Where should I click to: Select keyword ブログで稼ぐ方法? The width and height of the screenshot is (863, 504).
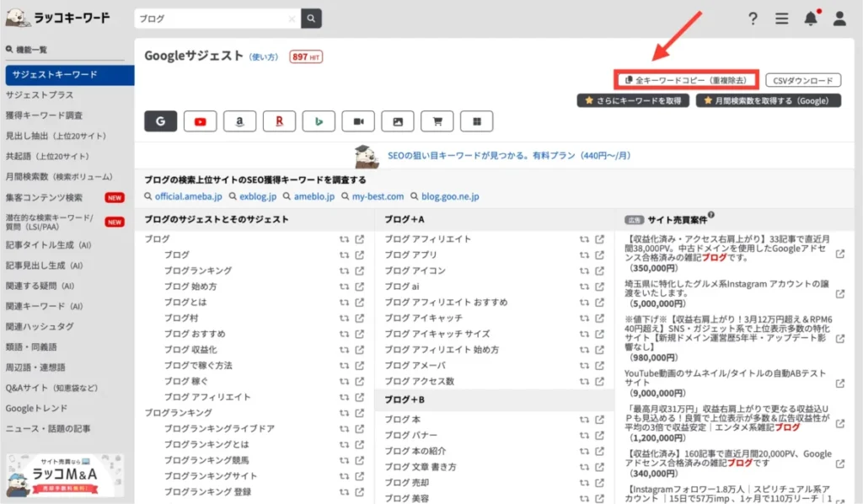click(x=198, y=365)
